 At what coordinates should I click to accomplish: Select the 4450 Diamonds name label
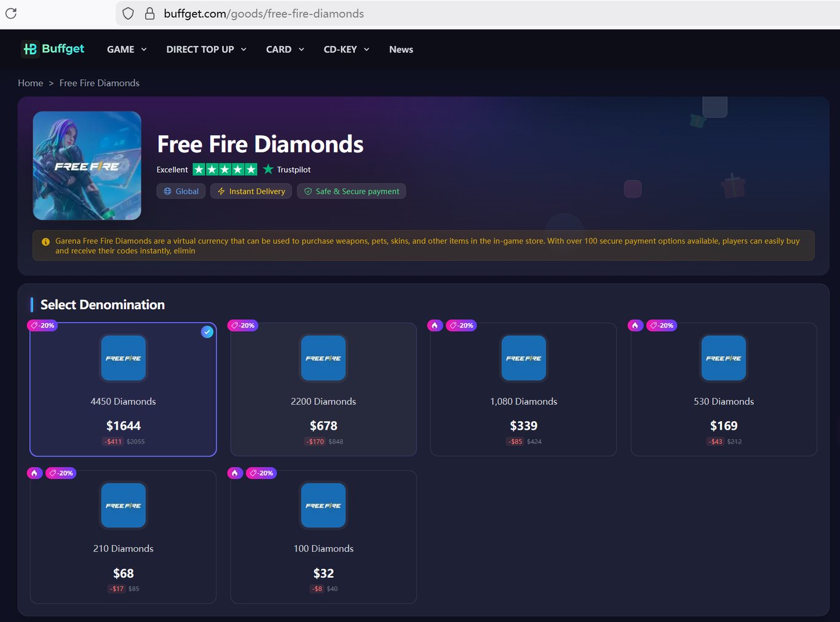pos(124,401)
